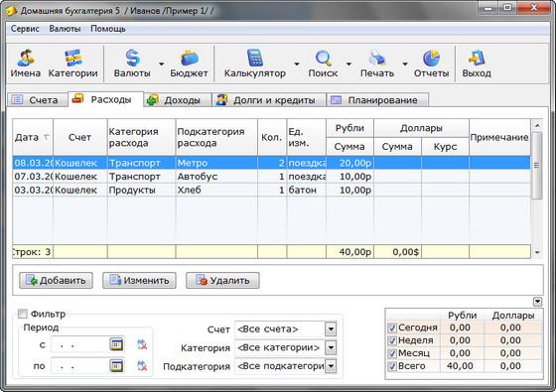
Task: Open the Бюджет wallet icon
Action: (x=189, y=64)
